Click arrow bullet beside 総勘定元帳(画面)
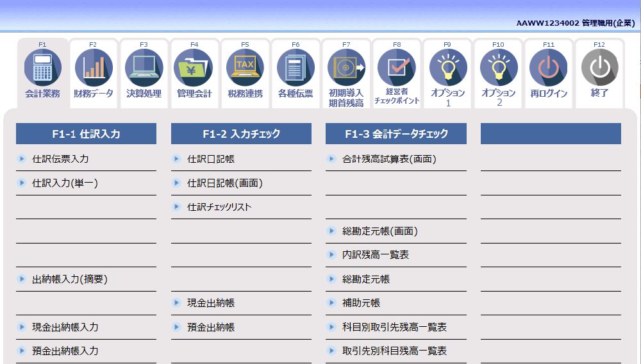 (x=331, y=231)
